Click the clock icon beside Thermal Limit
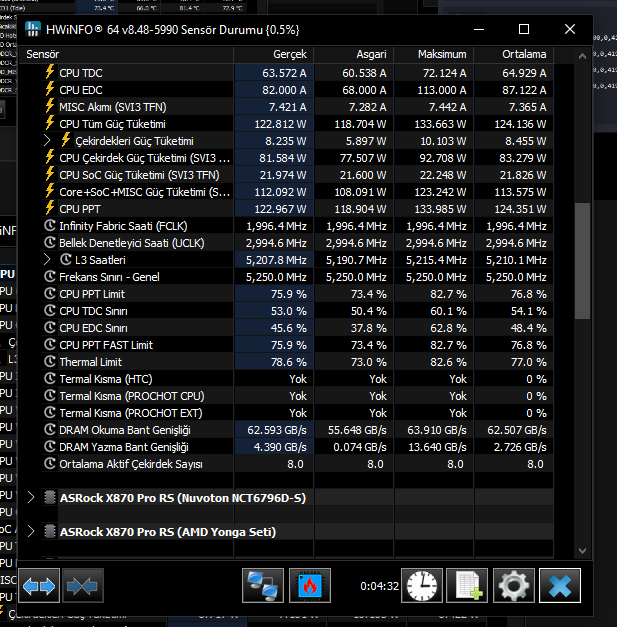Viewport: 617px width, 627px height. click(50, 361)
